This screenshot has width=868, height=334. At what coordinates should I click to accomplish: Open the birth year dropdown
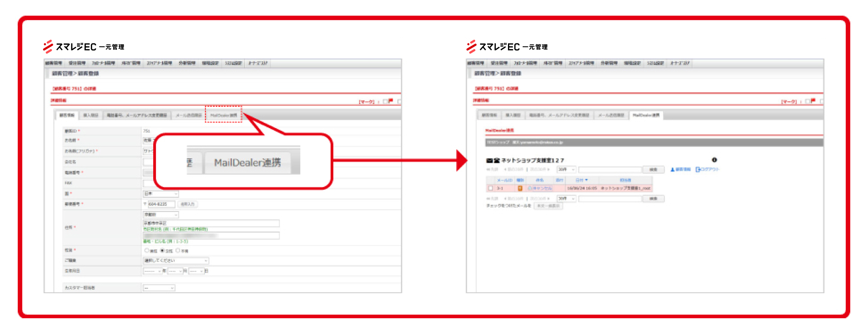(x=152, y=271)
